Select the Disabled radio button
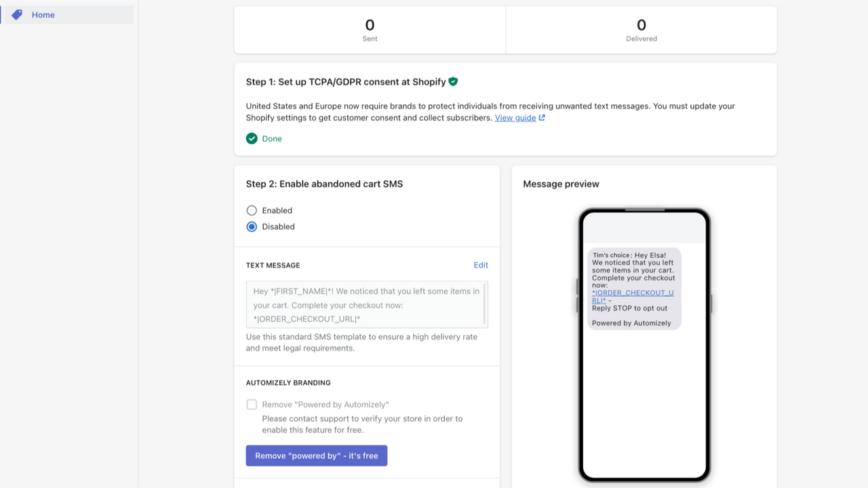868x488 pixels. 252,226
